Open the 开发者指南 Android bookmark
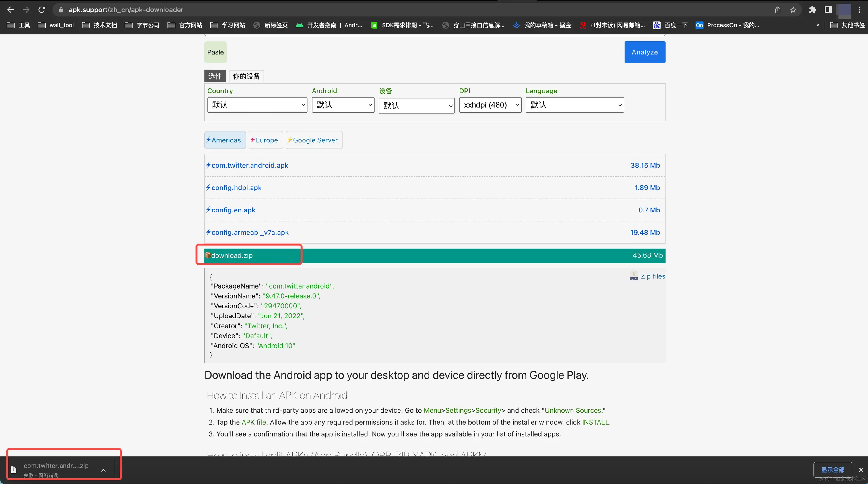 pyautogui.click(x=329, y=25)
